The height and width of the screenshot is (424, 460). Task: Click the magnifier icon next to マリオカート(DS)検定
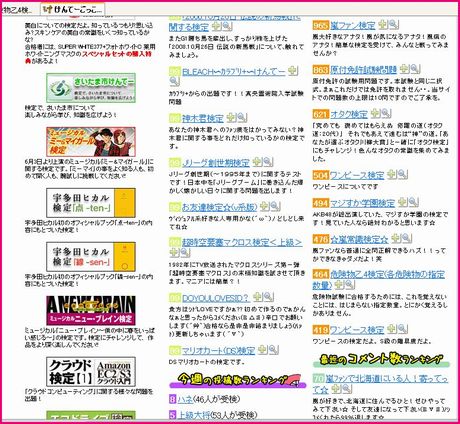tap(273, 350)
